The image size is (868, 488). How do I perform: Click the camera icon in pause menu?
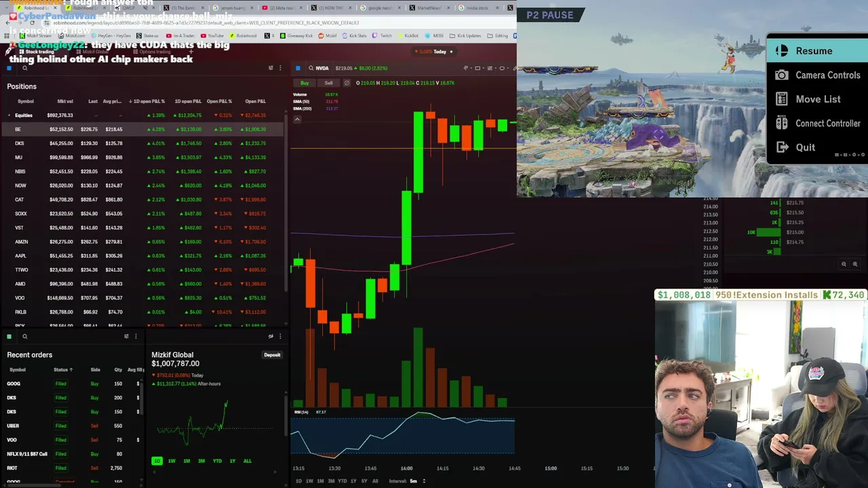click(x=782, y=75)
